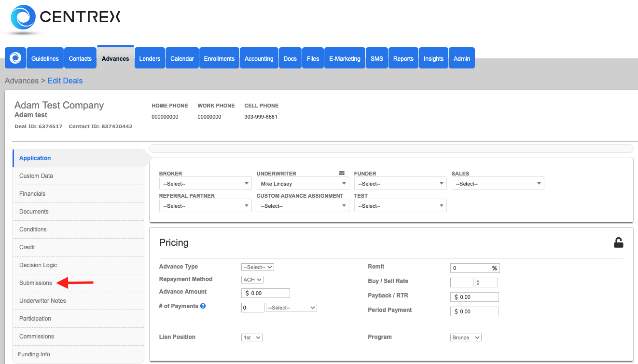Open the help tooltip next to # of Payments
This screenshot has width=638, height=364.
point(202,306)
